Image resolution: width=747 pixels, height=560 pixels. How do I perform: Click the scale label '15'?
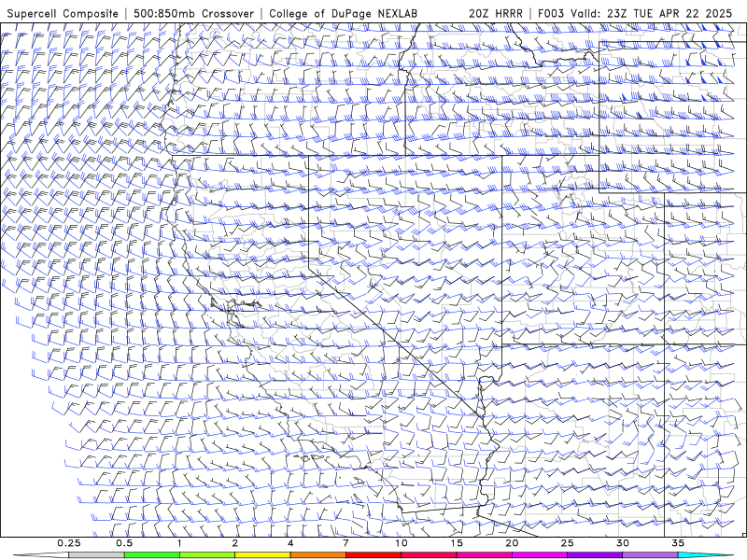[457, 543]
